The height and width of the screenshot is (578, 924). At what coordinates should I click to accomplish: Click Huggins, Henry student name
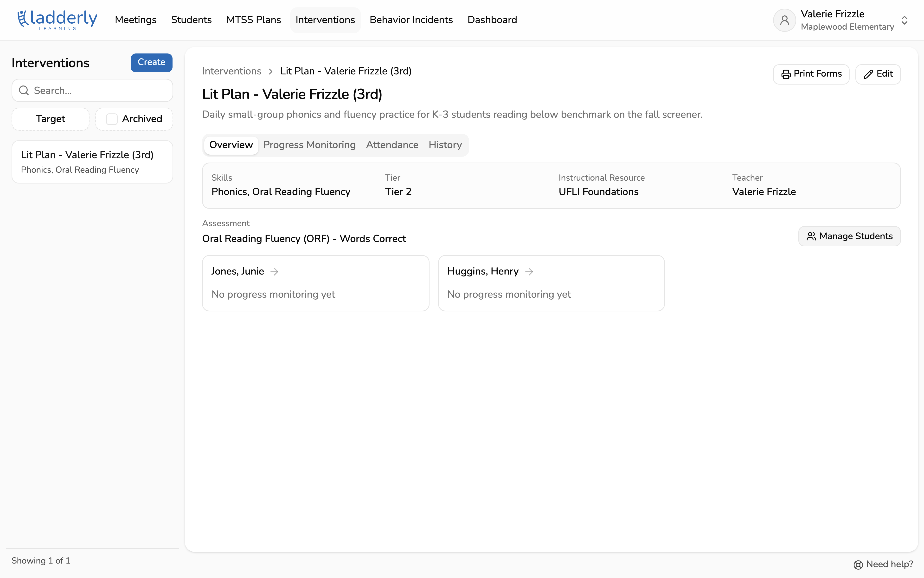pyautogui.click(x=483, y=271)
